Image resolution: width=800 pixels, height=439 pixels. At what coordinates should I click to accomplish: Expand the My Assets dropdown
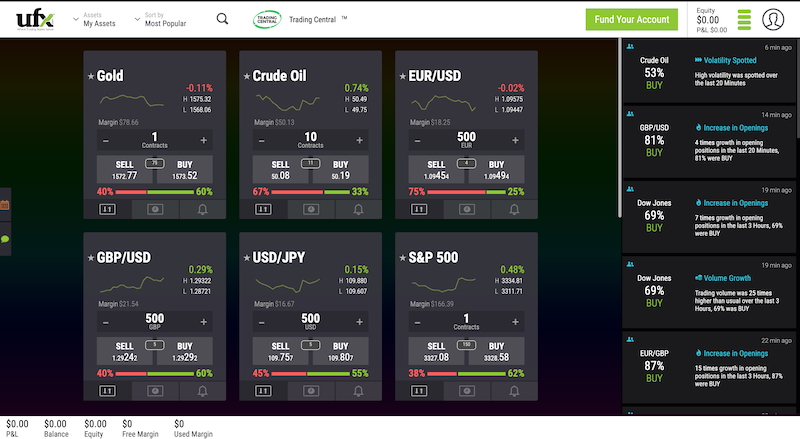pos(95,19)
